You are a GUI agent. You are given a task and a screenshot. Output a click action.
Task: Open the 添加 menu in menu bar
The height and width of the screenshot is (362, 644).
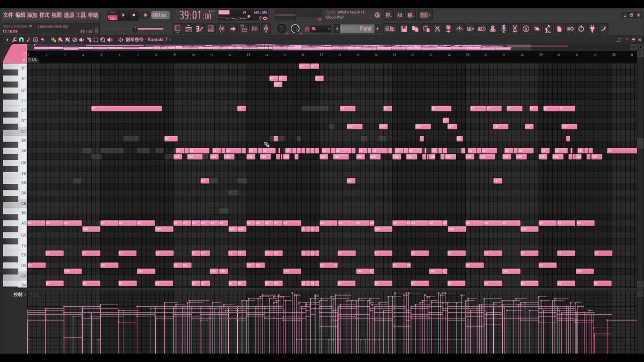(32, 15)
